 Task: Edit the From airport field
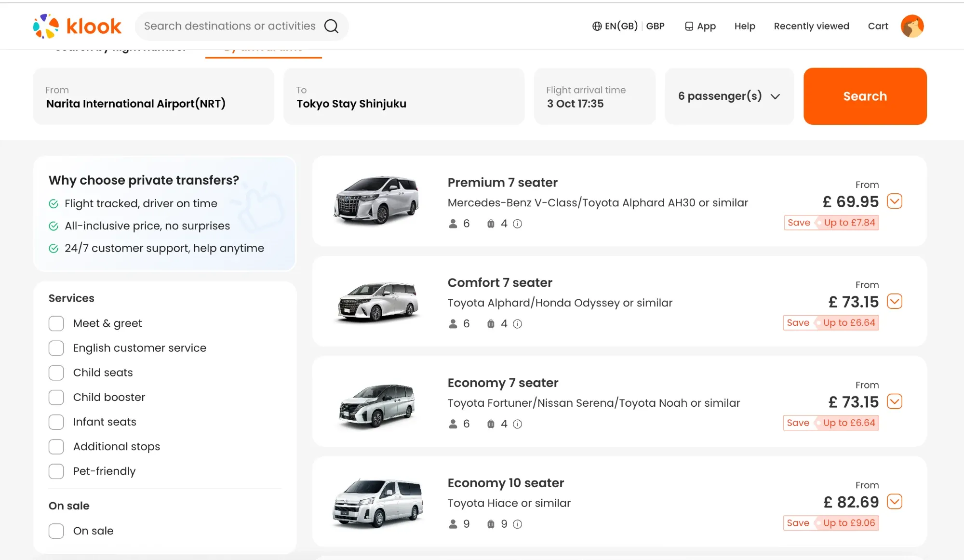coord(154,96)
